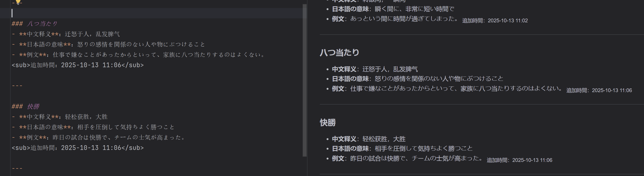Image resolution: width=644 pixels, height=176 pixels.
Task: Click the preview heading '快勝'
Action: 328,122
